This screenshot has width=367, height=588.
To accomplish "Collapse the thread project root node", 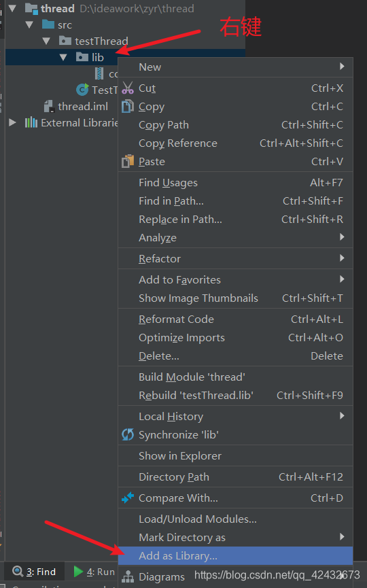I will point(12,8).
